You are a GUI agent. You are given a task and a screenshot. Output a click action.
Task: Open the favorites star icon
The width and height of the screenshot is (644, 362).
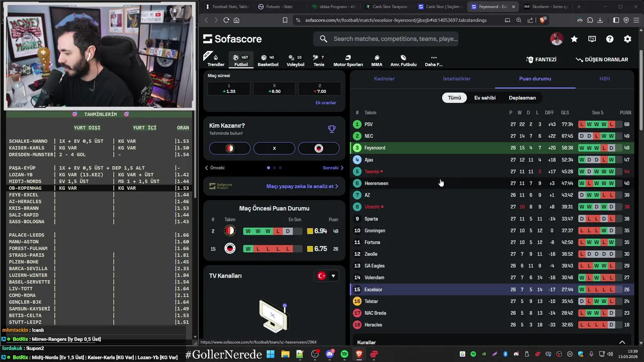(x=574, y=39)
